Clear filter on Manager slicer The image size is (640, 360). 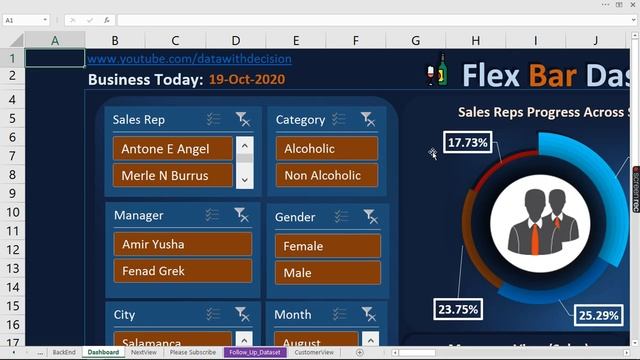click(x=241, y=215)
